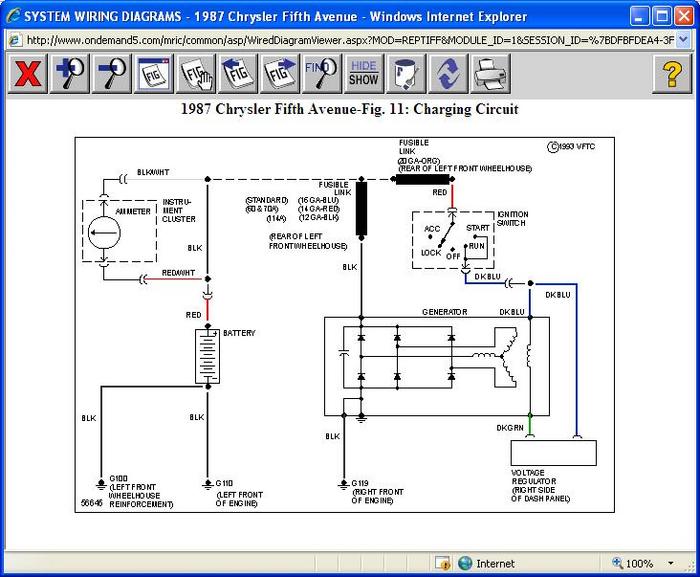This screenshot has width=700, height=577.
Task: Open the FIND magnifier tool
Action: click(322, 74)
